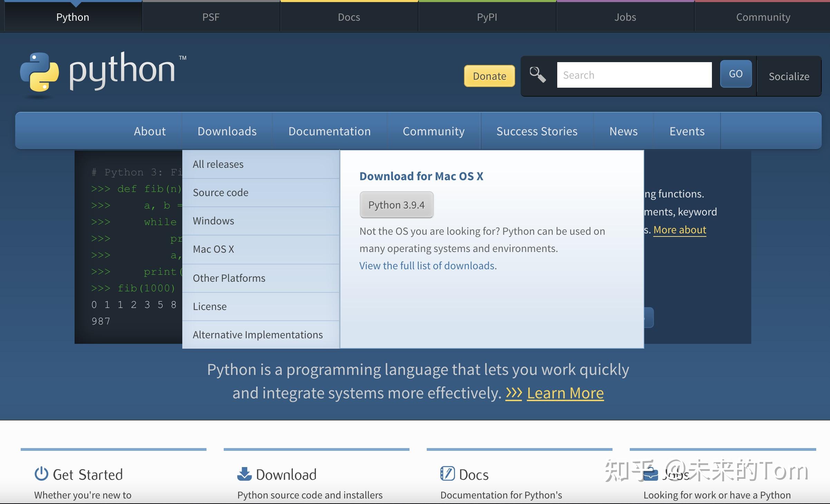The image size is (830, 504).
Task: Select Alternative Implementations from Downloads
Action: (258, 334)
